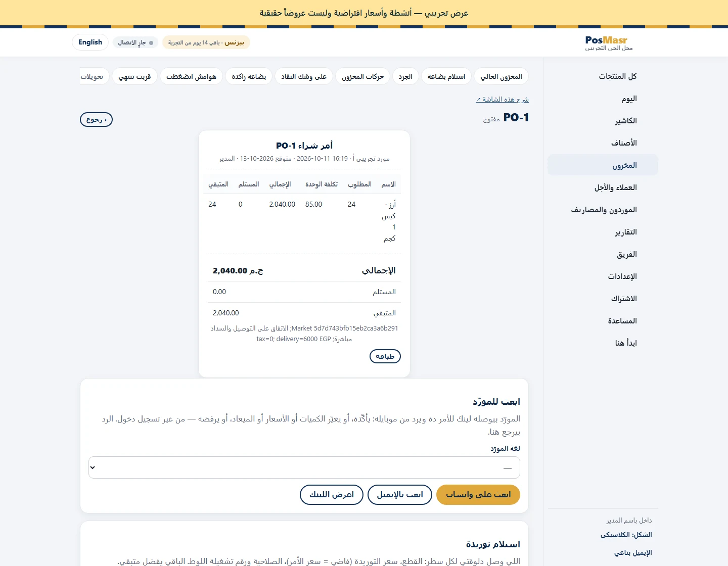Open الموردون والمصاريف sidebar item
728x566 pixels.
(603, 210)
